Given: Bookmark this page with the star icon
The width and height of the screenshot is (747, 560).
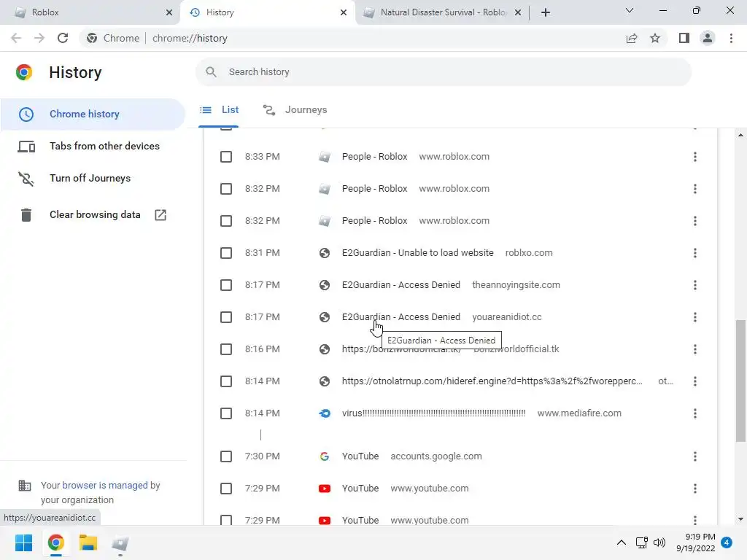Looking at the screenshot, I should click(655, 38).
